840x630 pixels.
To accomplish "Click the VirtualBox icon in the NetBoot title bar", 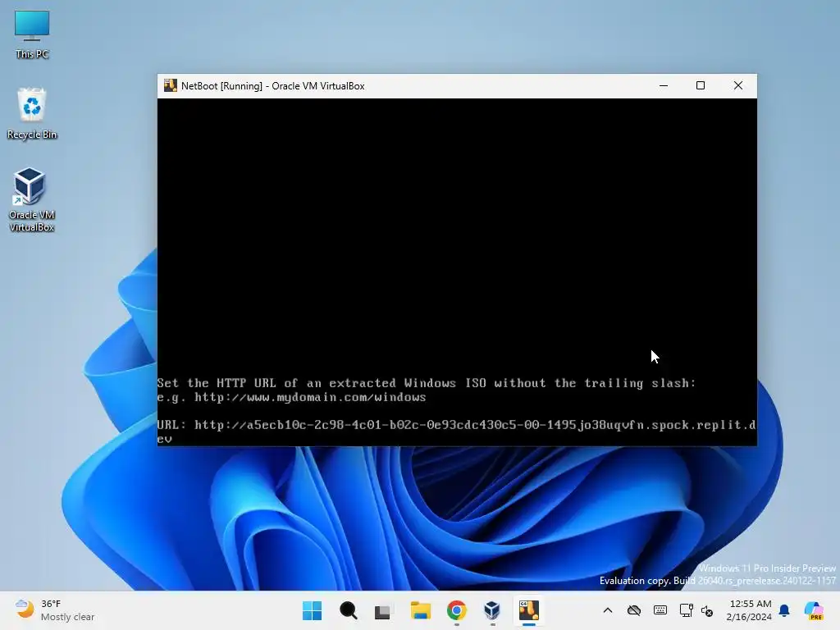I will click(x=171, y=85).
